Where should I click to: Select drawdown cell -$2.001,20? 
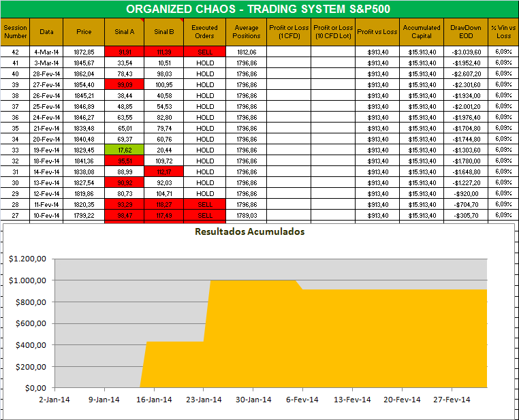[466, 106]
